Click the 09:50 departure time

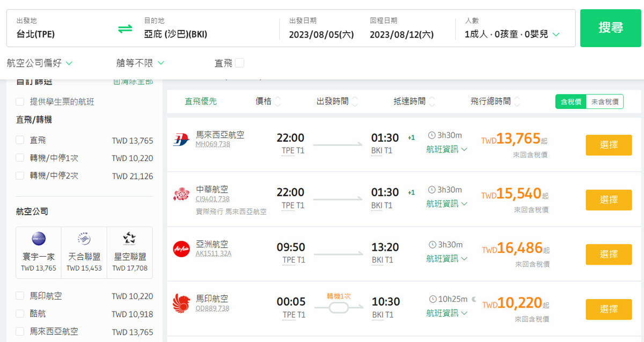290,247
